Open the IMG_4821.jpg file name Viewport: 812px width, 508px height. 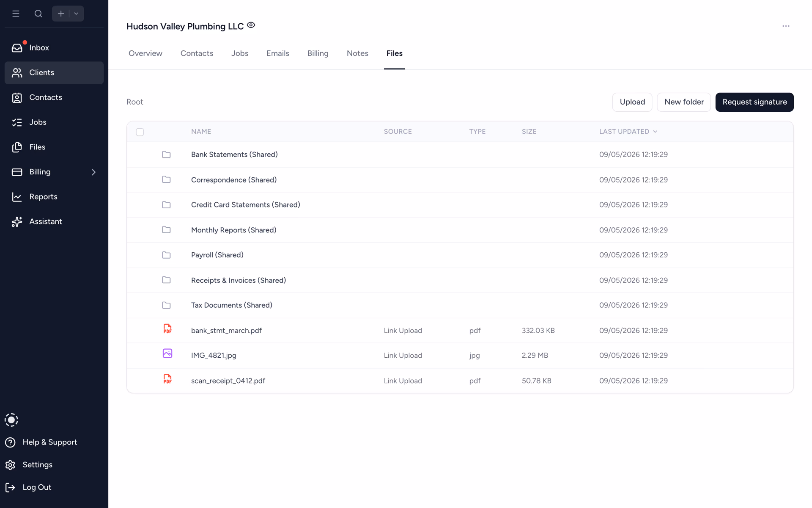click(x=214, y=356)
